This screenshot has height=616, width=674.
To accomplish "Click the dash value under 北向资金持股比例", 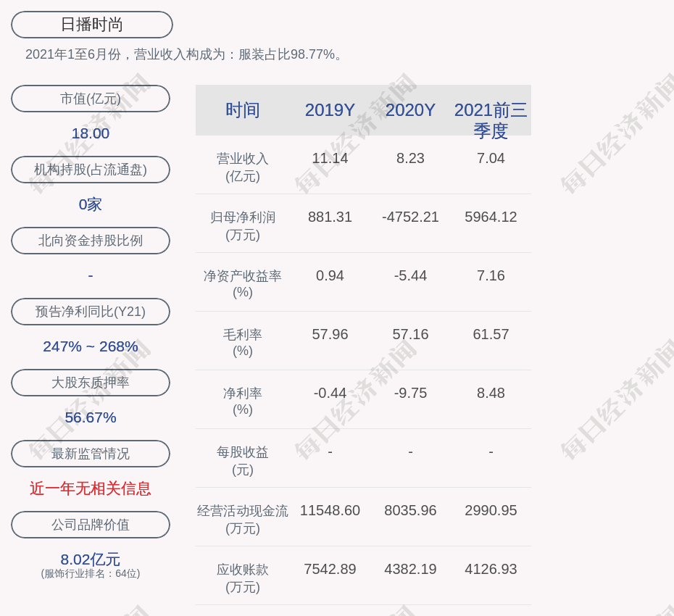I will tap(91, 275).
